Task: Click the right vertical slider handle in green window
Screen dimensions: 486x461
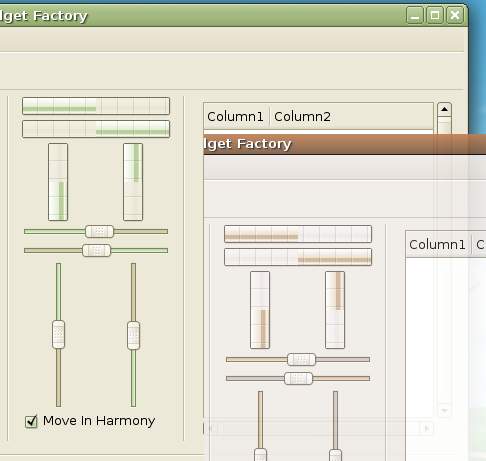Action: [x=133, y=335]
